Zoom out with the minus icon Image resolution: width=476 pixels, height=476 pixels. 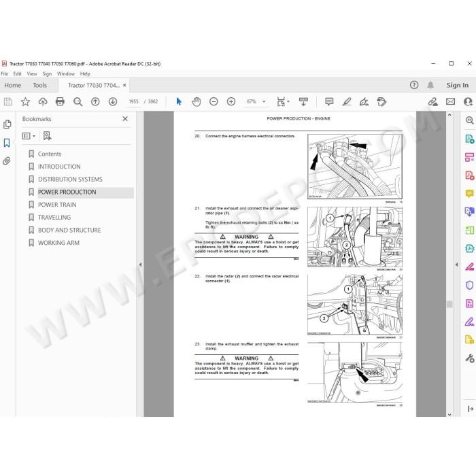[214, 101]
